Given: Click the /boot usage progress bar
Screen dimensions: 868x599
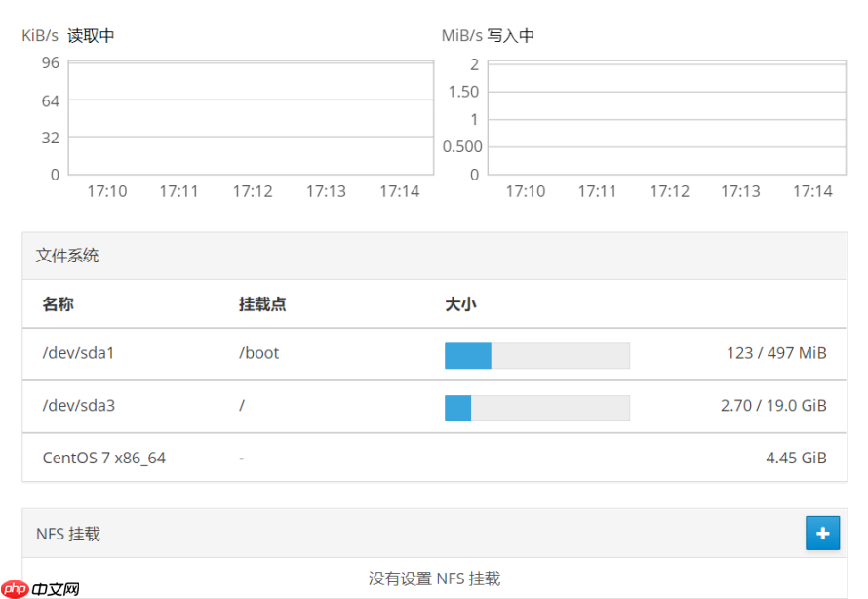Looking at the screenshot, I should (x=536, y=355).
